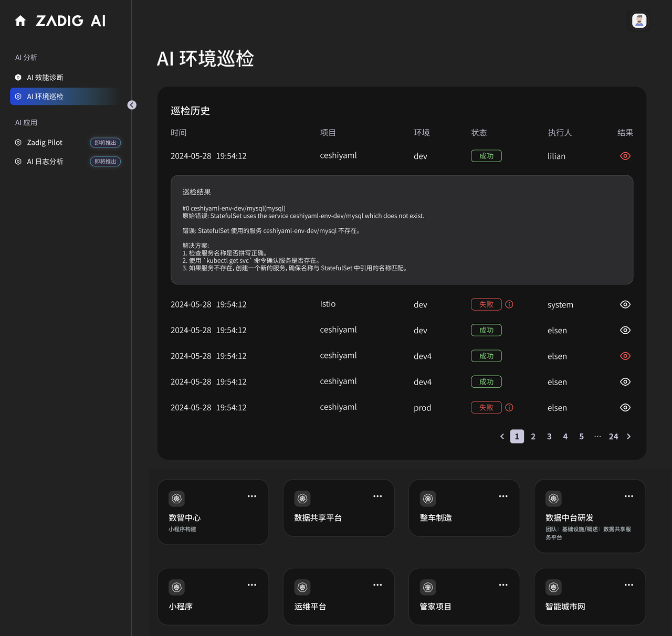Toggle the result eye for the prod row
This screenshot has height=636, width=672.
coord(625,408)
